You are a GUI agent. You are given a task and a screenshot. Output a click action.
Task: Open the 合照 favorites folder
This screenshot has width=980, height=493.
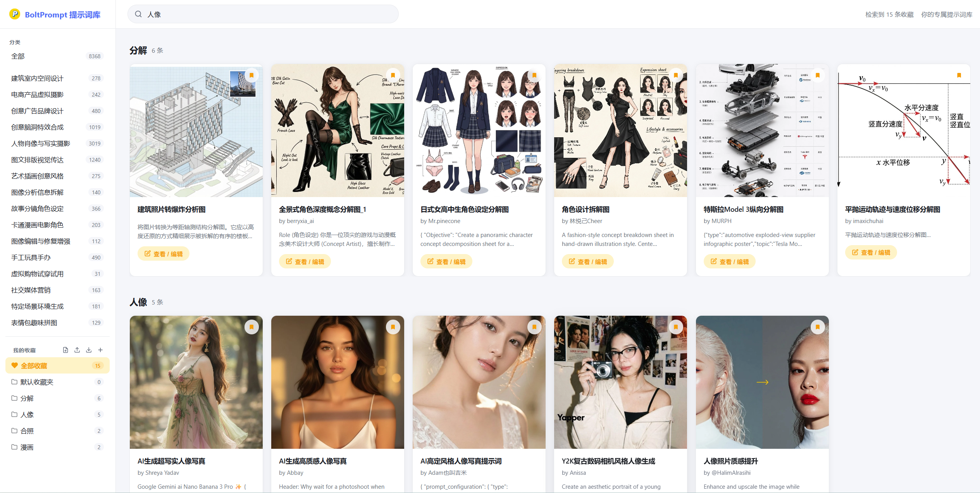[57, 431]
